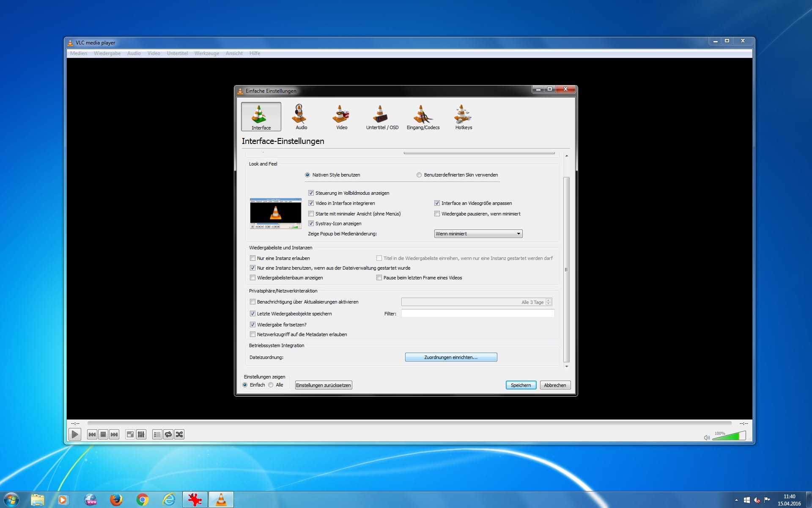This screenshot has width=812, height=508.
Task: Launch Firefox from the taskbar
Action: (116, 500)
